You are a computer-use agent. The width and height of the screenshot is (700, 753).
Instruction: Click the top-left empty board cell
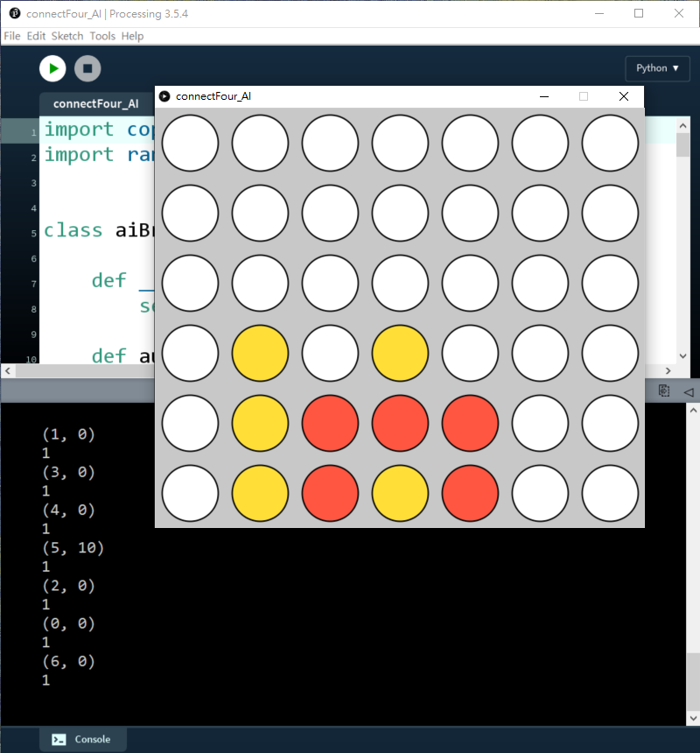(190, 143)
